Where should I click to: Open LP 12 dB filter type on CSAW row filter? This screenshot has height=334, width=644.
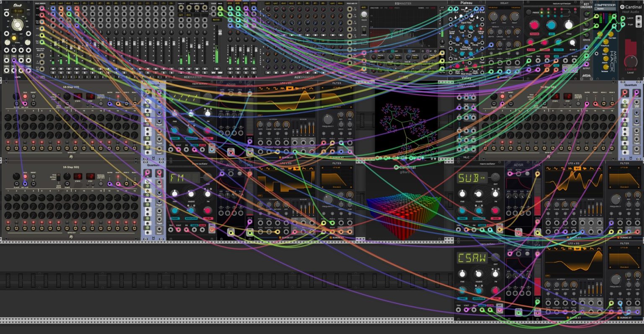pyautogui.click(x=624, y=248)
